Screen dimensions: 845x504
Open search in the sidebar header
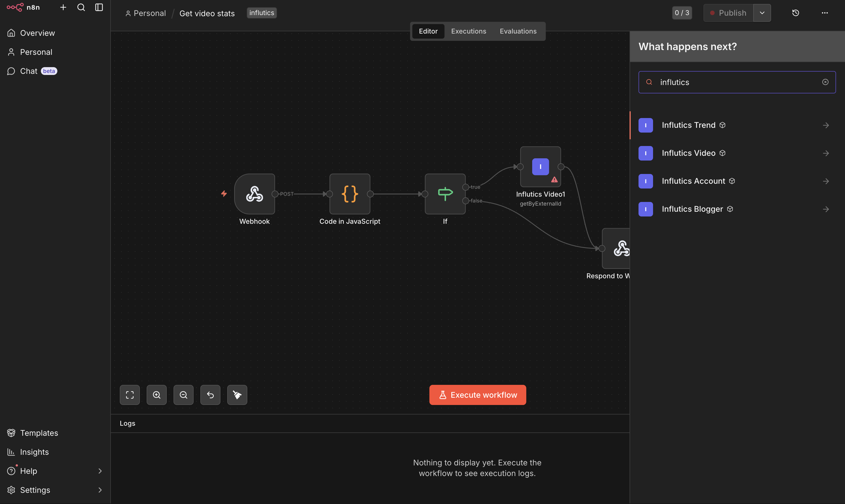tap(81, 7)
